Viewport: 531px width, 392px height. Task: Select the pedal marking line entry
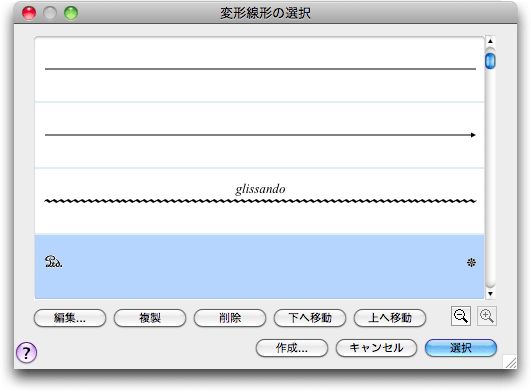[259, 266]
